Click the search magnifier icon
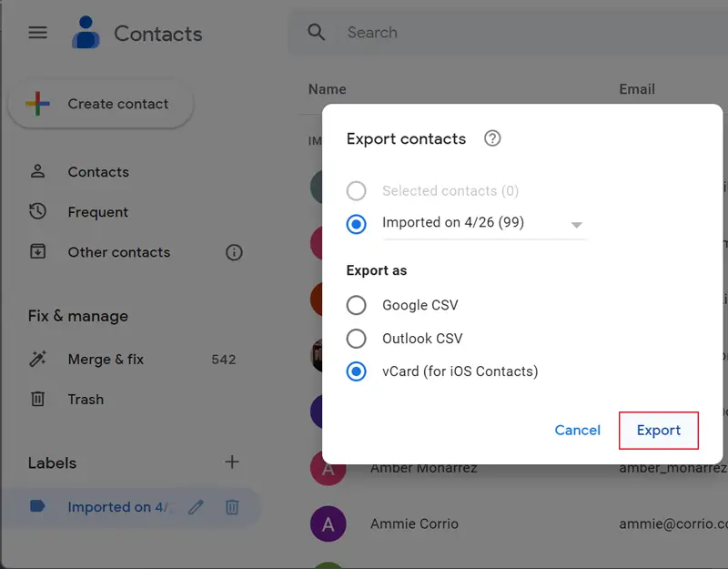This screenshot has height=569, width=728. 317,33
